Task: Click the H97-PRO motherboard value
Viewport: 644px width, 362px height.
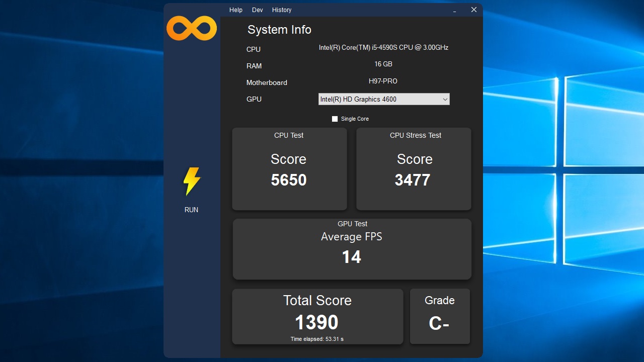Action: [383, 81]
